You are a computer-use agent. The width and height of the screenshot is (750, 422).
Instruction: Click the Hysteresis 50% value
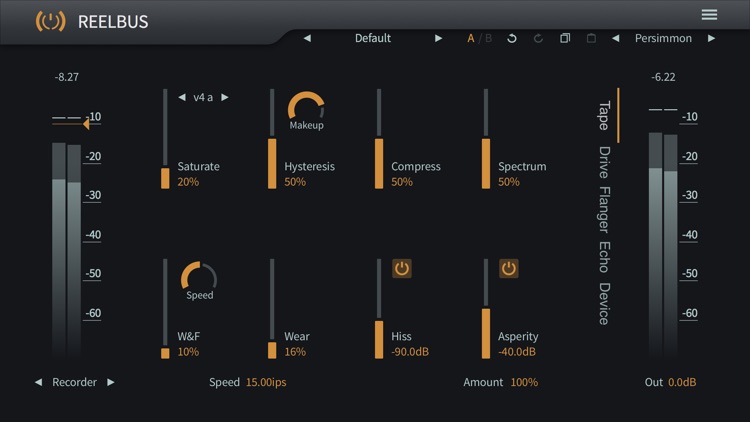295,182
